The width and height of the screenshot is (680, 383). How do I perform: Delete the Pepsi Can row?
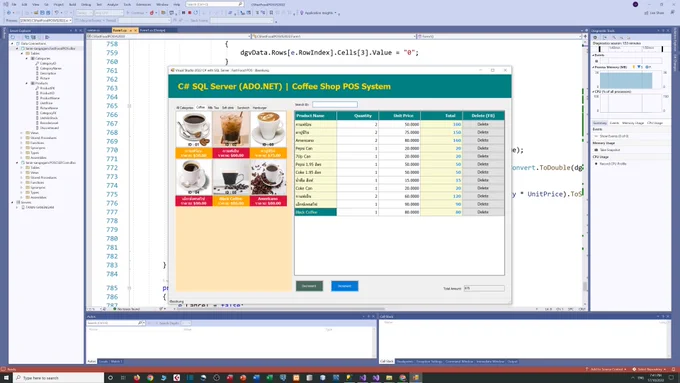point(483,148)
